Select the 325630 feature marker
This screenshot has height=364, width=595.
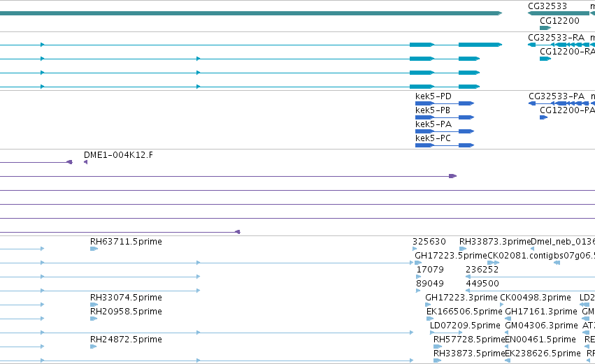coord(415,249)
